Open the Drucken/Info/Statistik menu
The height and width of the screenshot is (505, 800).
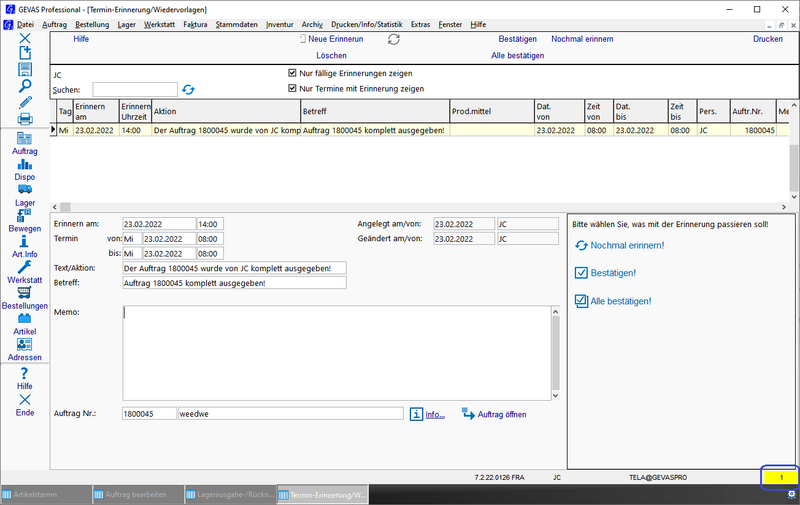click(367, 23)
